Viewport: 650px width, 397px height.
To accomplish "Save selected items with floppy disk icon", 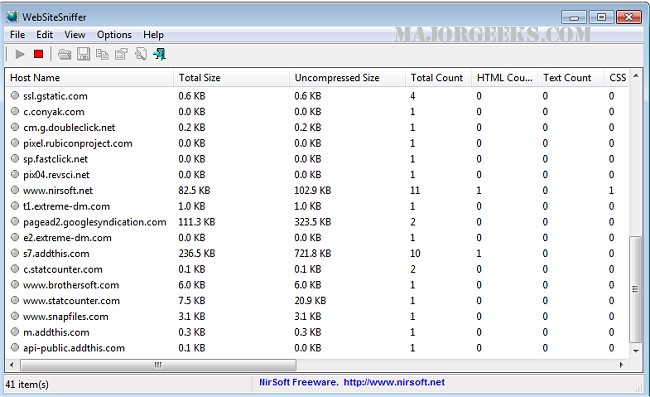I will click(x=83, y=54).
